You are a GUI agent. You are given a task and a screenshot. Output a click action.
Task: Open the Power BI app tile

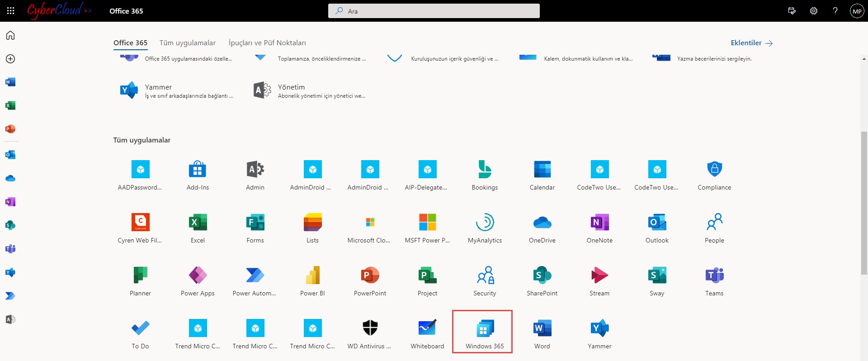click(312, 281)
